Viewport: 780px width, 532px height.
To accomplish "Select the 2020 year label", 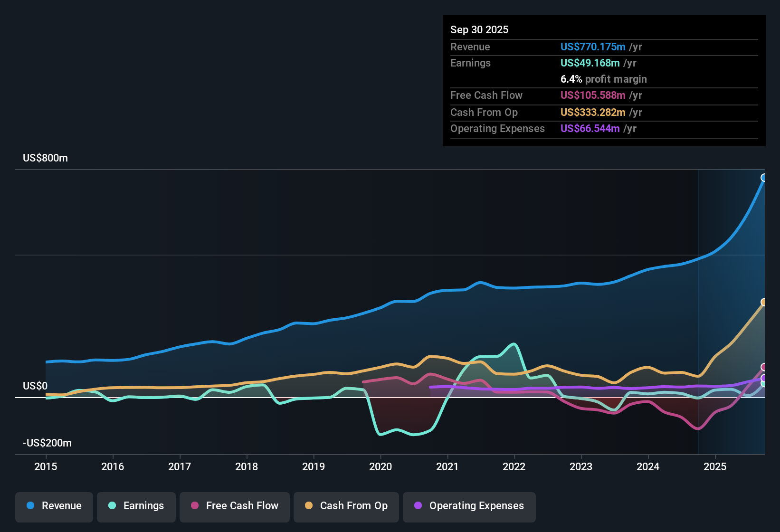I will tap(380, 467).
